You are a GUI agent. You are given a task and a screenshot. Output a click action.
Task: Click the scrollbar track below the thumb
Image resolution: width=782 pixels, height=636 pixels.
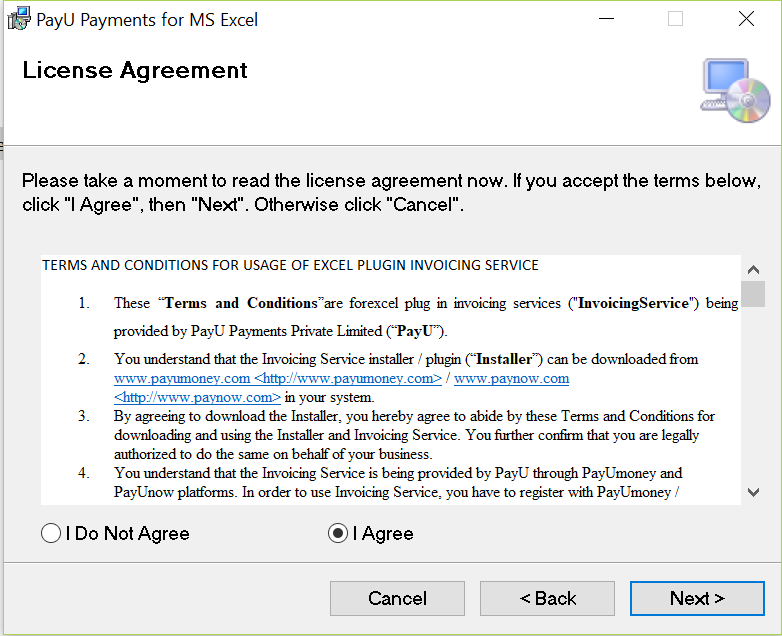[x=753, y=394]
